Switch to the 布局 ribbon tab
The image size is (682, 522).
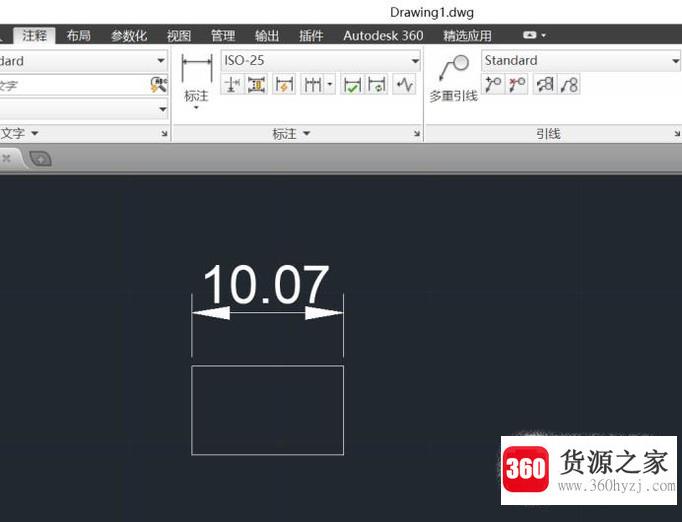pyautogui.click(x=79, y=35)
